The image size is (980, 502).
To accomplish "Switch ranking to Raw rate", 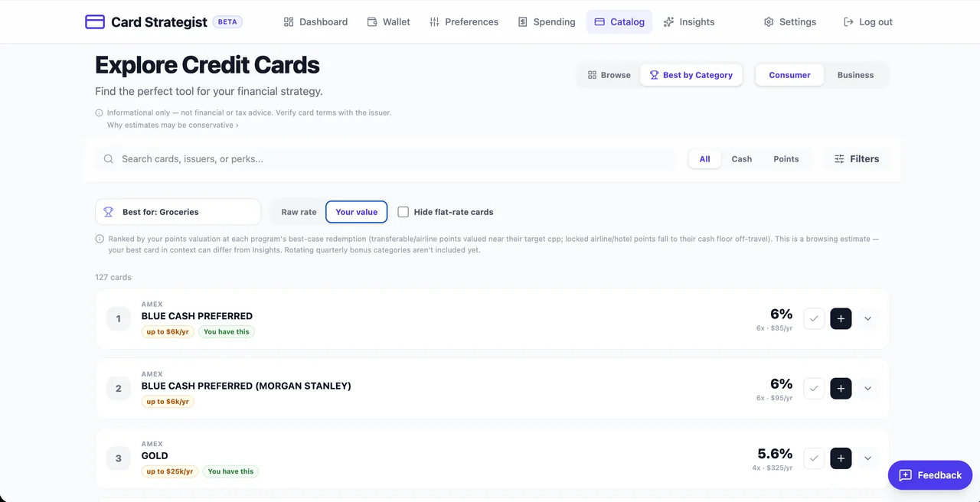I will tap(299, 212).
